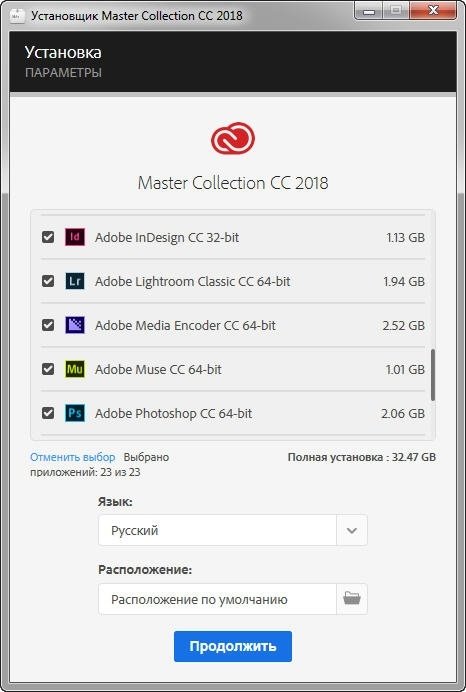
Task: Uncheck Adobe Media Encoder CC 64-bit
Action: click(x=48, y=325)
